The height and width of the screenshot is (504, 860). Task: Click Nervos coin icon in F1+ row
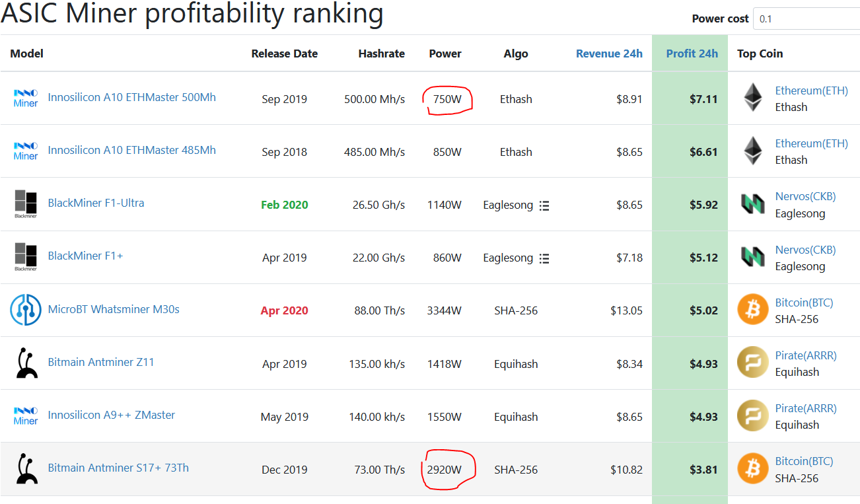[x=752, y=257]
